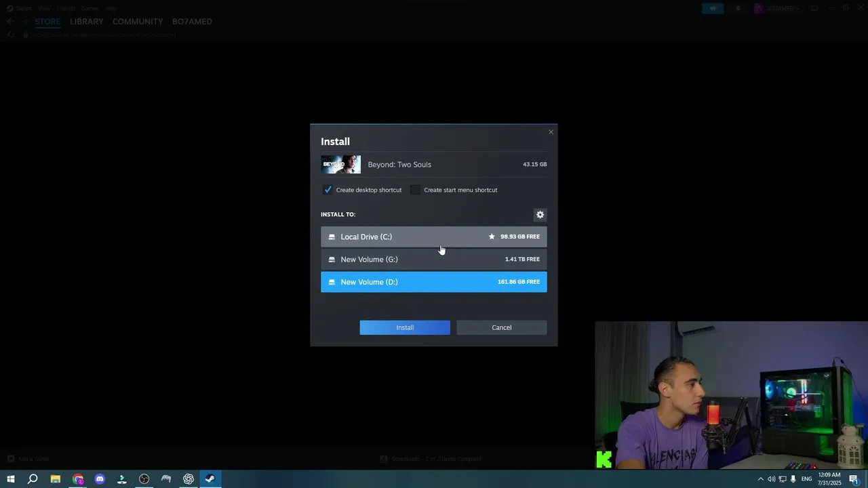Click drive icon beside Local Drive (C:)
868x488 pixels.
[332, 237]
